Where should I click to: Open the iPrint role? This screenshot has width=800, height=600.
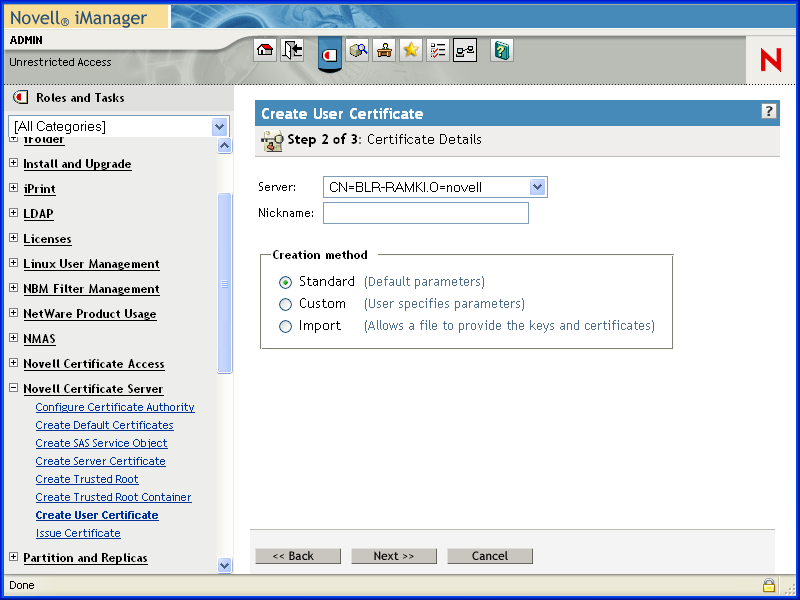point(39,189)
